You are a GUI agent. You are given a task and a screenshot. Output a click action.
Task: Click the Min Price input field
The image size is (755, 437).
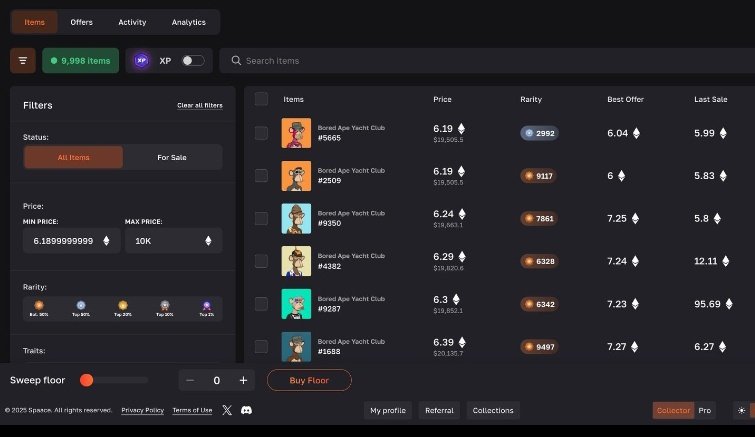pyautogui.click(x=71, y=241)
